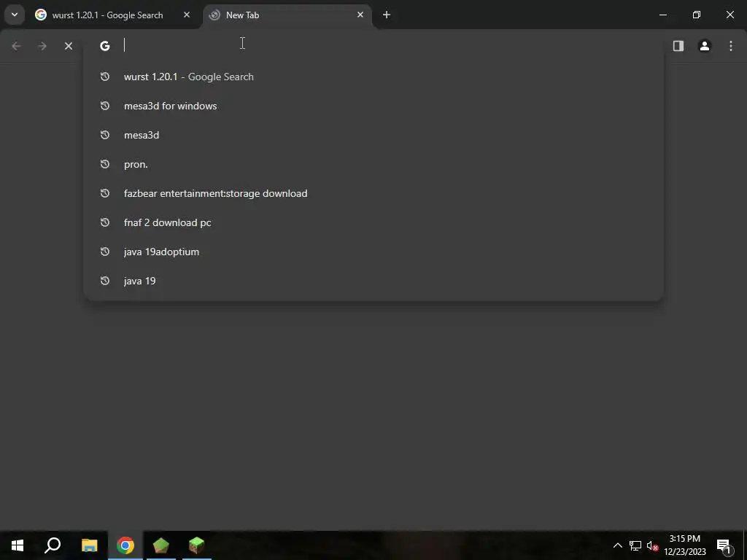This screenshot has width=747, height=560.
Task: Open the Windows Start menu
Action: pos(18,545)
